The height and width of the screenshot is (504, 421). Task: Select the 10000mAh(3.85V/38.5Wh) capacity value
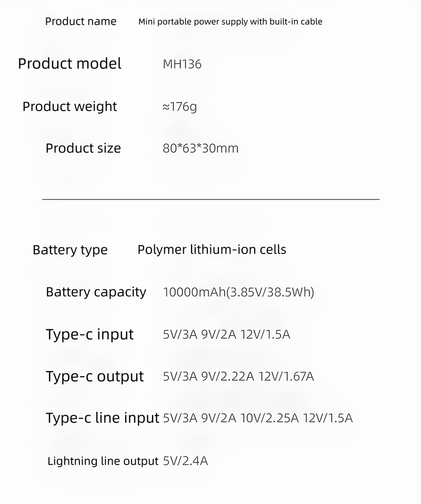[238, 292]
